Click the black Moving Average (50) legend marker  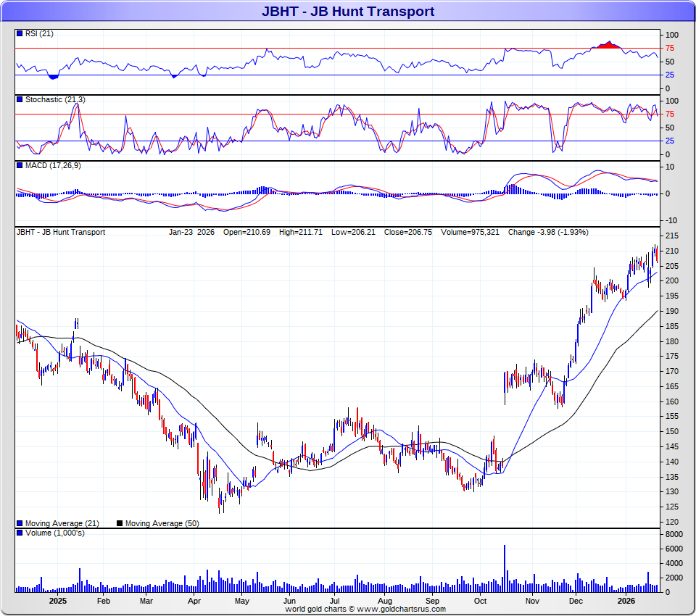point(120,523)
